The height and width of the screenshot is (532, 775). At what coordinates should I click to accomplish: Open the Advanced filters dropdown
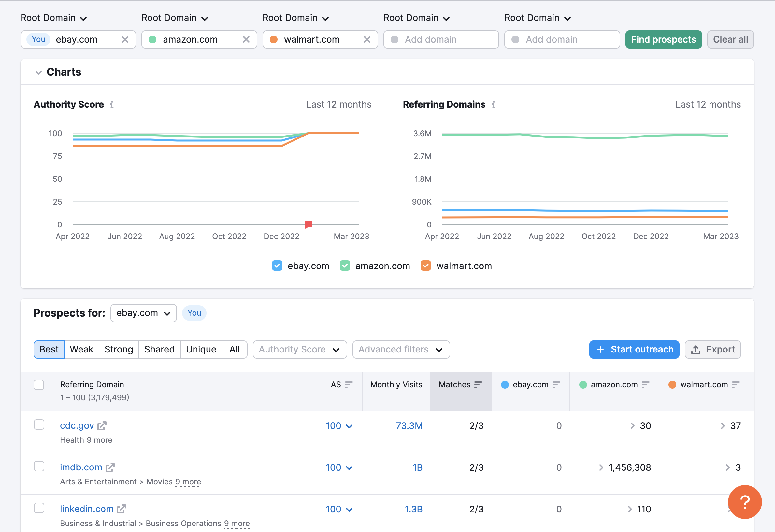401,349
